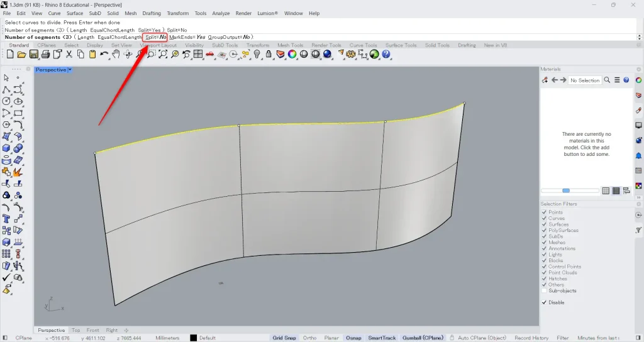Screen dimensions: 644x342
Task: Select the Rectangle tool in side toolbar
Action: 18,113
